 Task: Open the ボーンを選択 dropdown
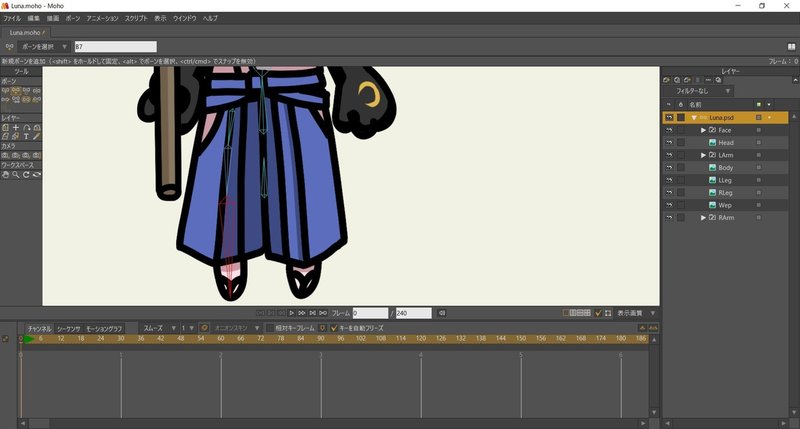pos(43,46)
